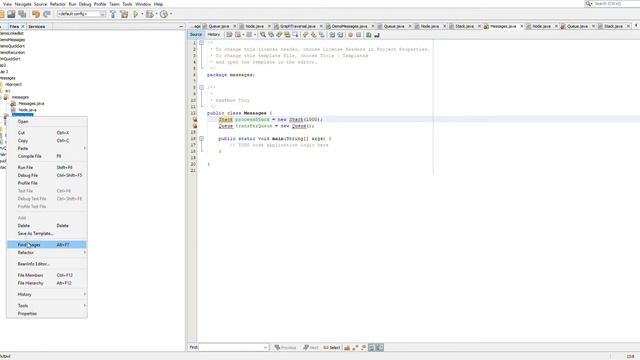Collapse the Javadoc comment fold marker
640x360 pixels.
point(201,87)
